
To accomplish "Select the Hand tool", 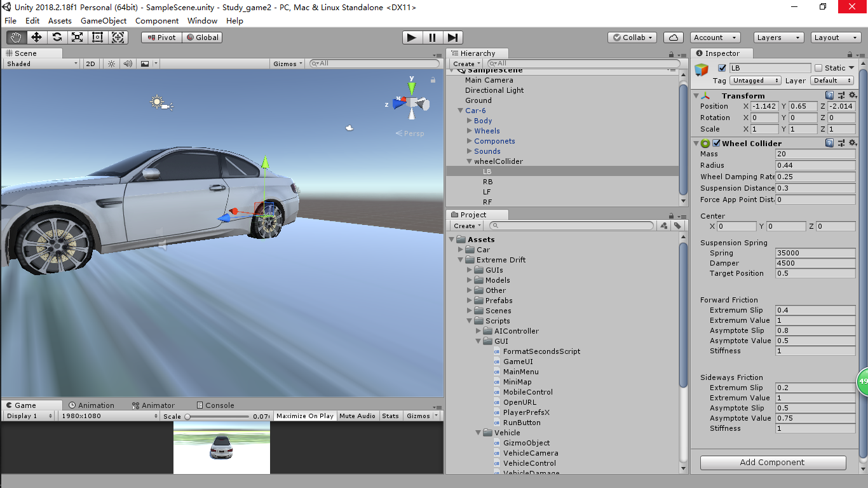I will [16, 37].
